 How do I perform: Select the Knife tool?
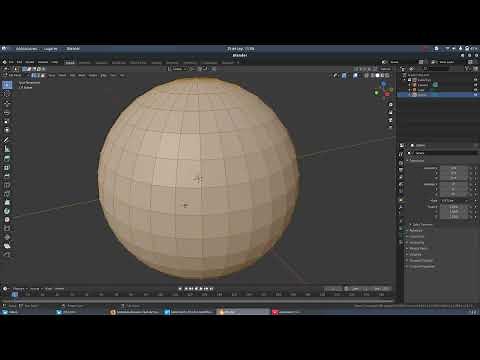(x=7, y=193)
